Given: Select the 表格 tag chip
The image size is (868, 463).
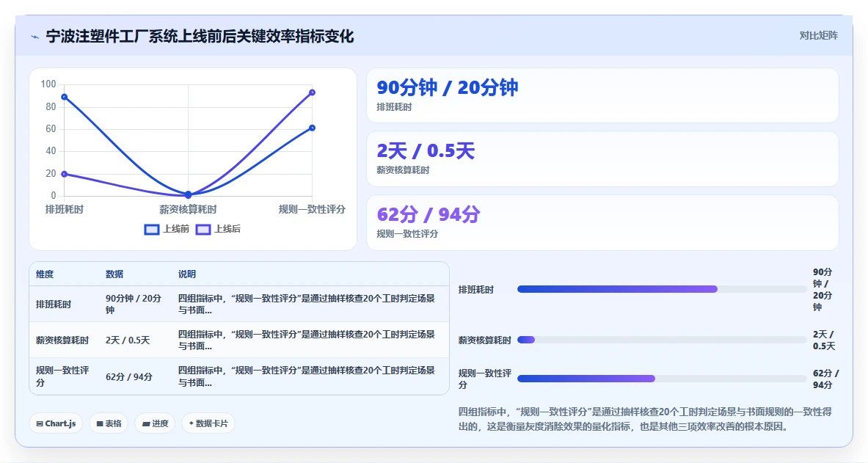Looking at the screenshot, I should pos(109,423).
